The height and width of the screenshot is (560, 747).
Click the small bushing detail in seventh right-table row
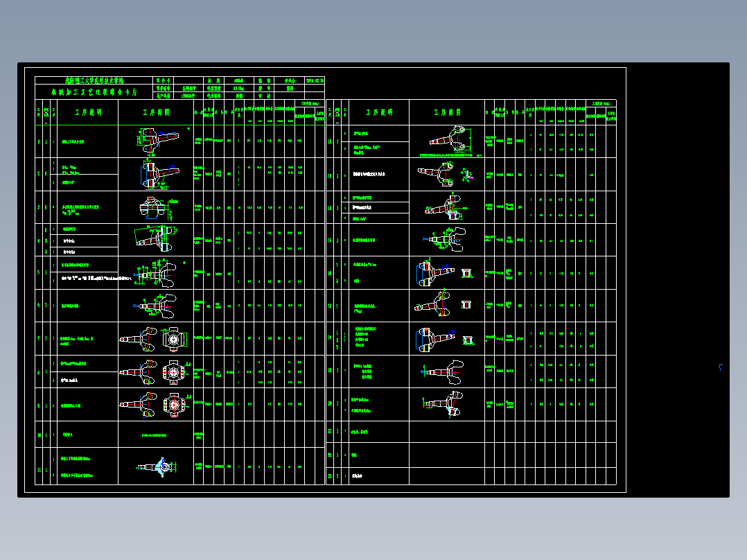[x=468, y=340]
